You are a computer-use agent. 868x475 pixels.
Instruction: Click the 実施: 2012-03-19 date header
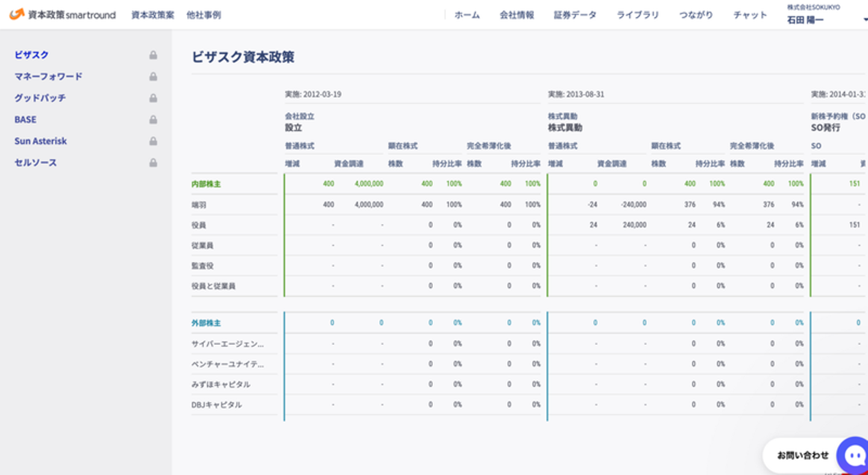click(313, 95)
